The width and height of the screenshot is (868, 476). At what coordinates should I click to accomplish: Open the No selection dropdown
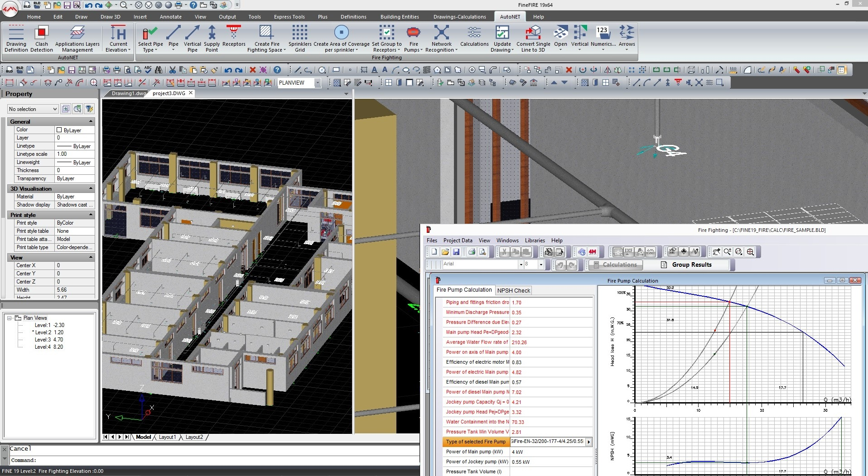55,109
